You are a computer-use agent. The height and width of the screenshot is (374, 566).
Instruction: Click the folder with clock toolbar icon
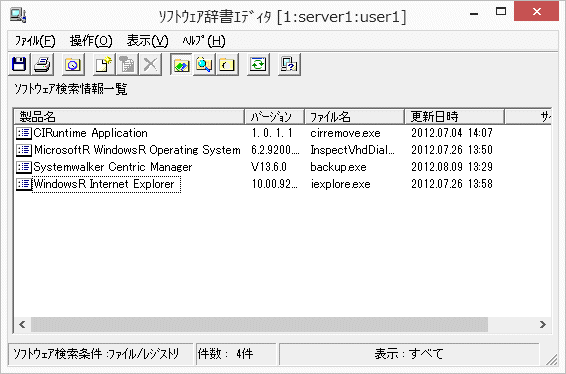pos(73,65)
